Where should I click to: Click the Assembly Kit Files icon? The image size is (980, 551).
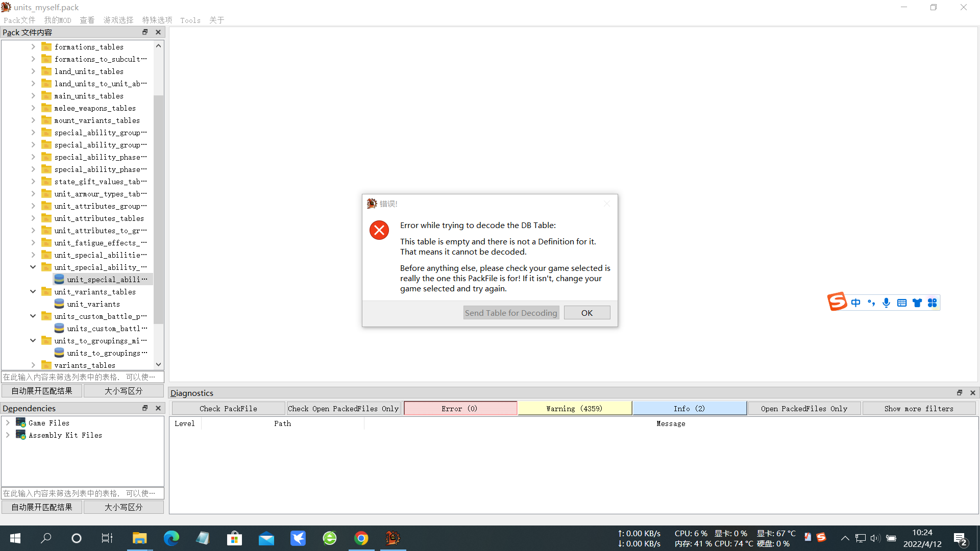tap(20, 435)
